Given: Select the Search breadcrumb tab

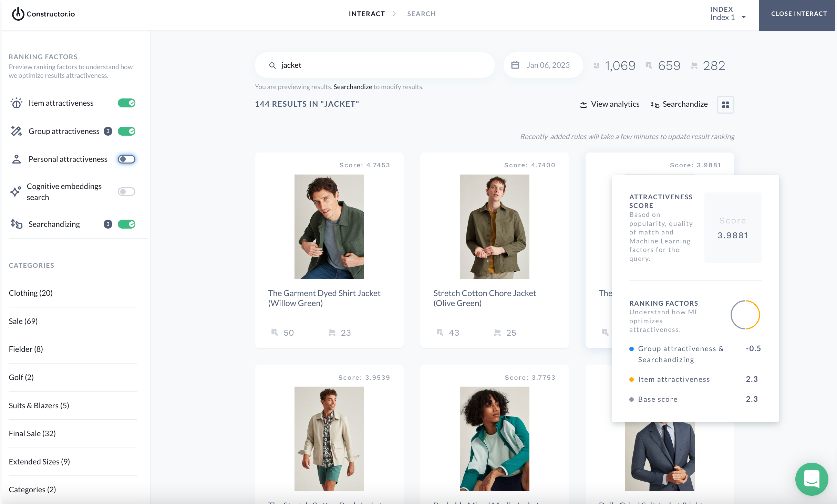Looking at the screenshot, I should 421,14.
